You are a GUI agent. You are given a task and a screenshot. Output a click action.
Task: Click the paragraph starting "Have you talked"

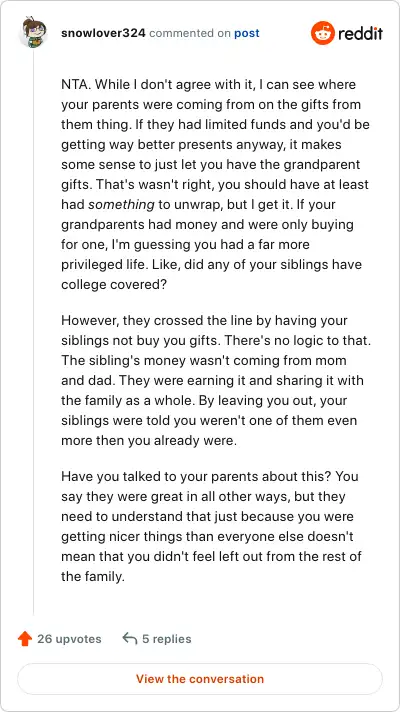click(212, 526)
